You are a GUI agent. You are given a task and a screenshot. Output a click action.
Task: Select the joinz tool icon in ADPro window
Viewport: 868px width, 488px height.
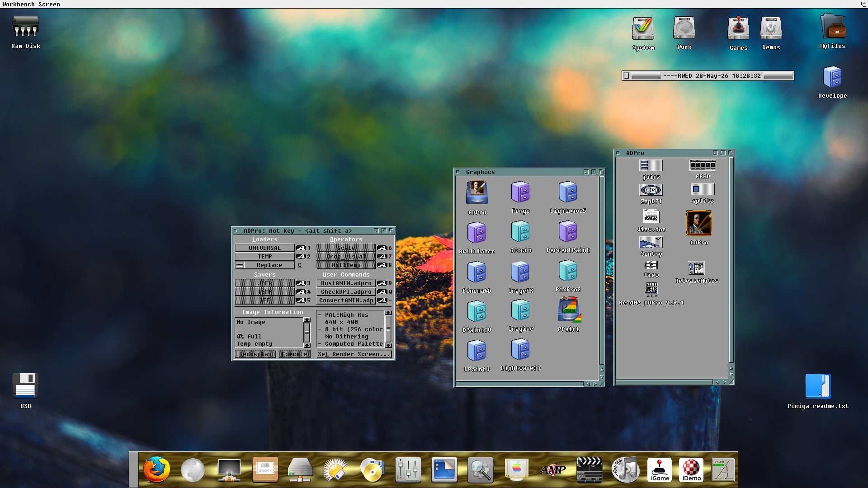(x=651, y=165)
